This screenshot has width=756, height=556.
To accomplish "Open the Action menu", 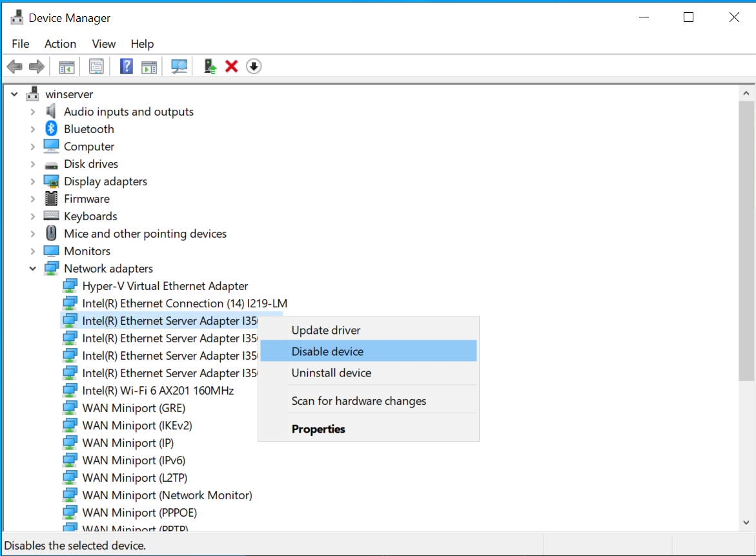I will (60, 44).
